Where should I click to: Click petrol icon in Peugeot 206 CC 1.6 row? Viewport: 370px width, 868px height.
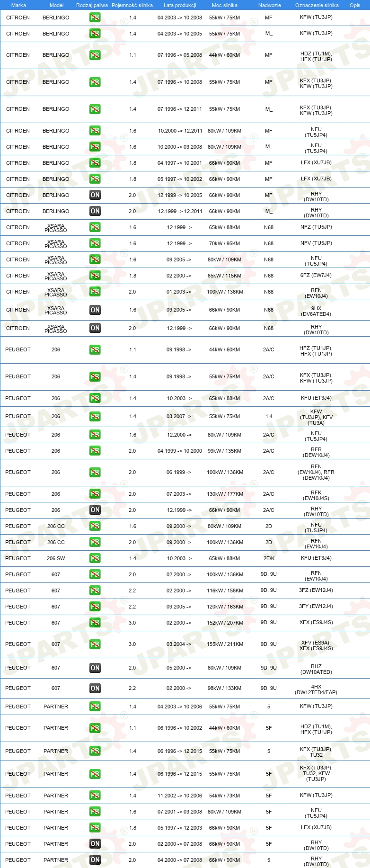[x=95, y=526]
